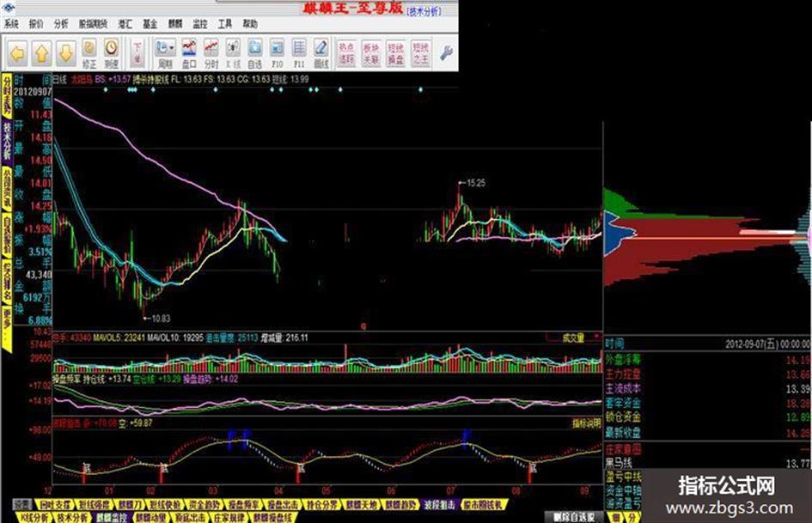The width and height of the screenshot is (812, 523).
Task: Click the 15.25 high price marker
Action: (x=473, y=183)
